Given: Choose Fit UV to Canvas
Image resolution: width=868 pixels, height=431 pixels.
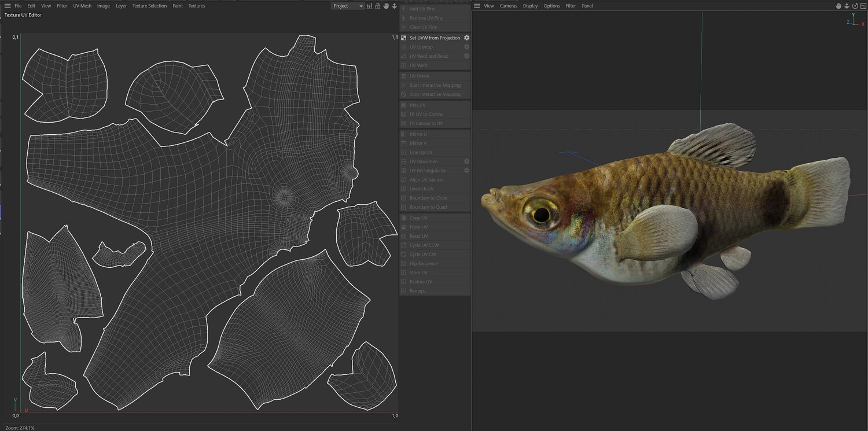Looking at the screenshot, I should 435,114.
